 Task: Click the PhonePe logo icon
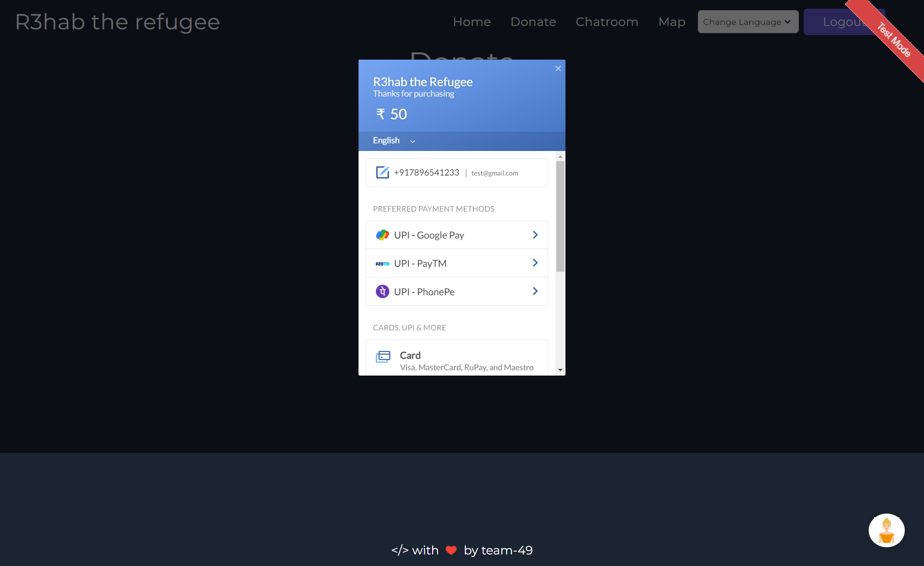coord(382,291)
